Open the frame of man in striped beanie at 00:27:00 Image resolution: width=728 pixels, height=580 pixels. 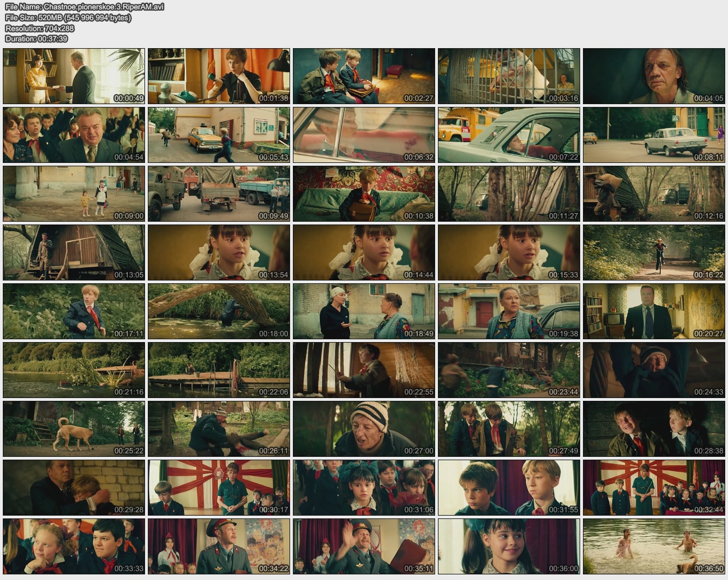(363, 429)
